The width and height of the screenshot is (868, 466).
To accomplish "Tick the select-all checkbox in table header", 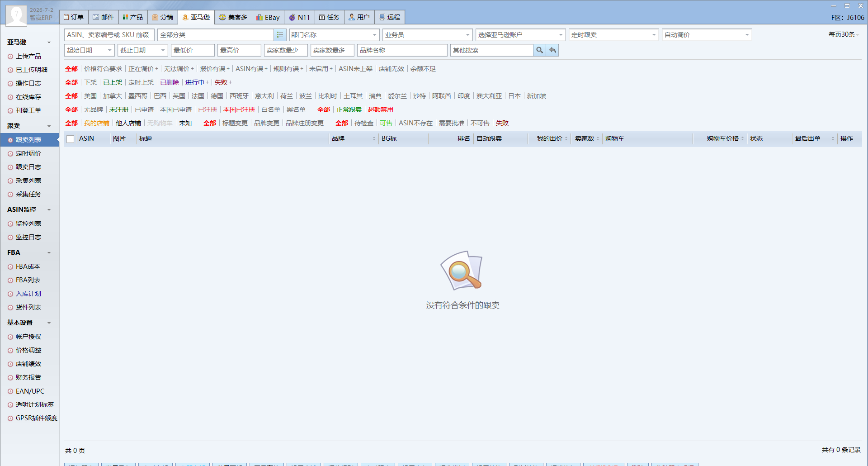I will click(x=71, y=139).
